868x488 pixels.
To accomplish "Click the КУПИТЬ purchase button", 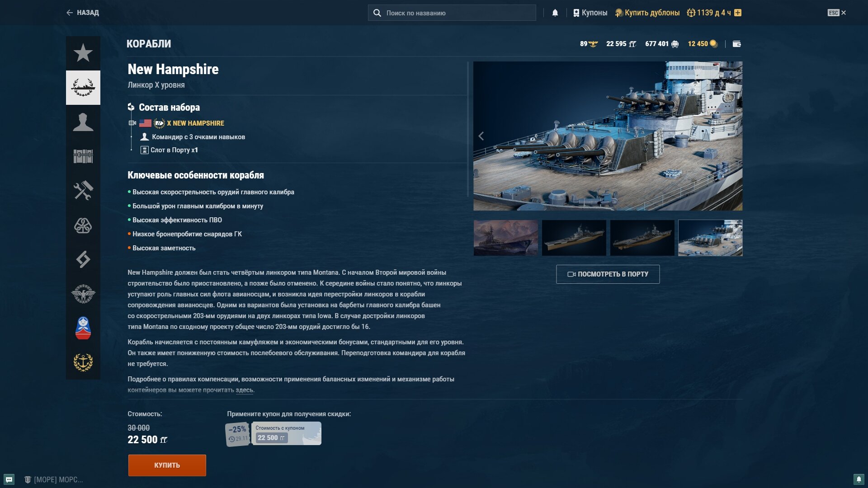I will 167,465.
